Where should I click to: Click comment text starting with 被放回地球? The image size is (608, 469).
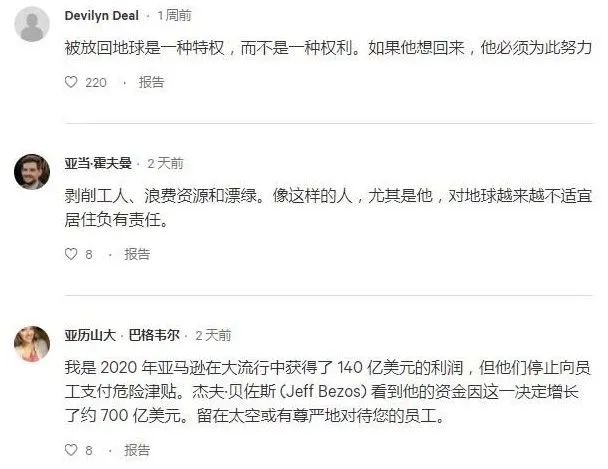pos(328,48)
